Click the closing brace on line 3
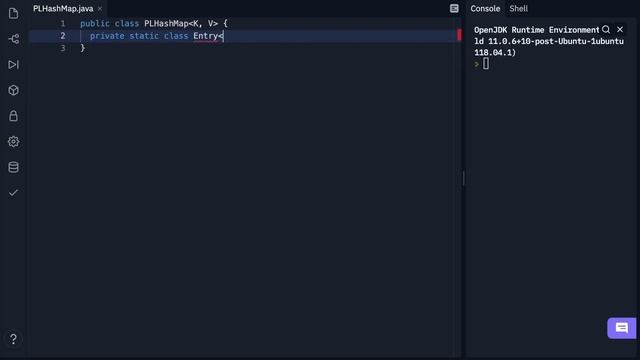The width and height of the screenshot is (640, 360). [82, 48]
